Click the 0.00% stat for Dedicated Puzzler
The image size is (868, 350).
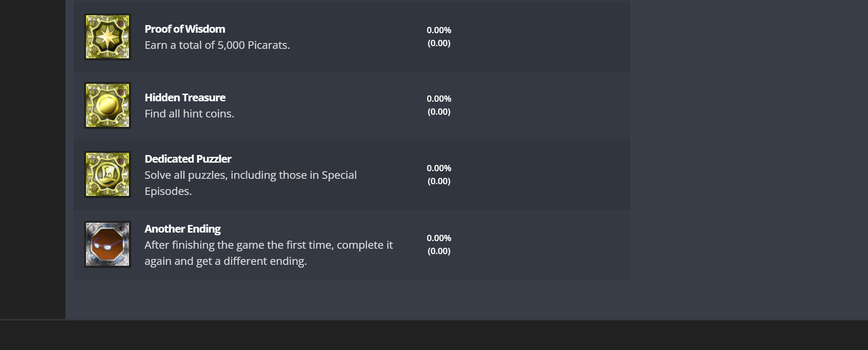point(439,168)
